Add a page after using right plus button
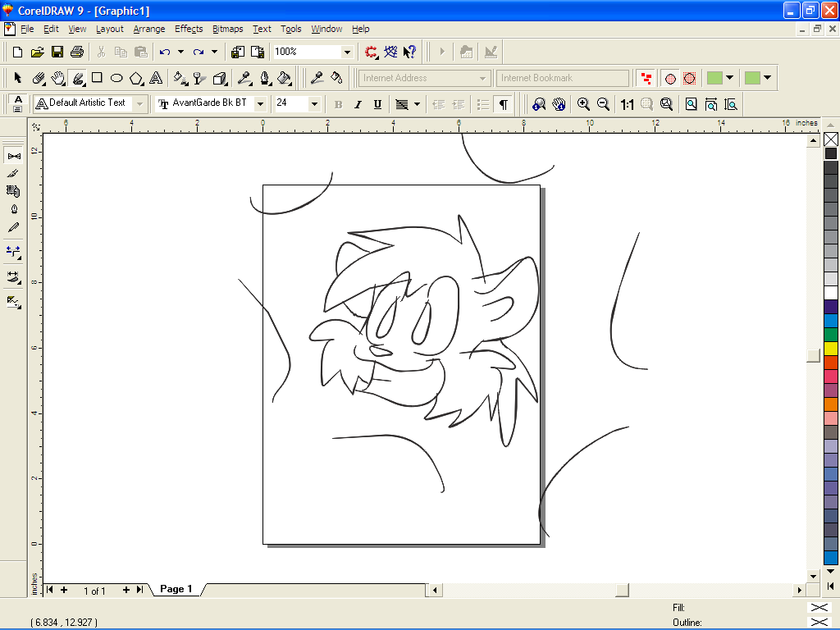Screen dimensions: 840x630 point(126,590)
